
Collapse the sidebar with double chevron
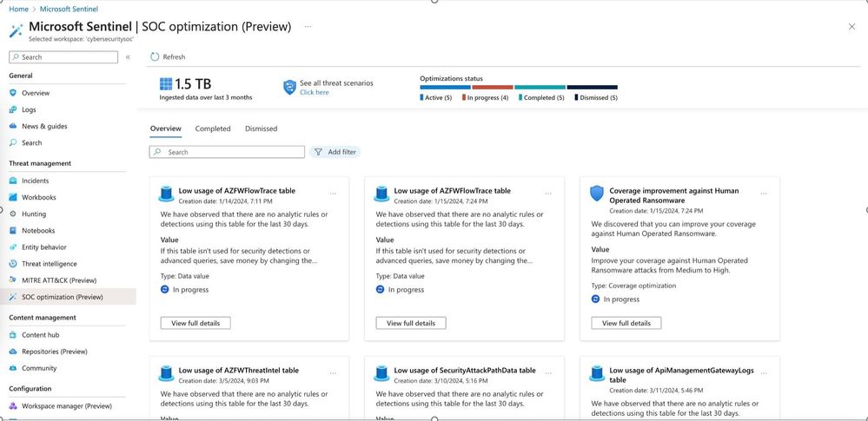[128, 57]
